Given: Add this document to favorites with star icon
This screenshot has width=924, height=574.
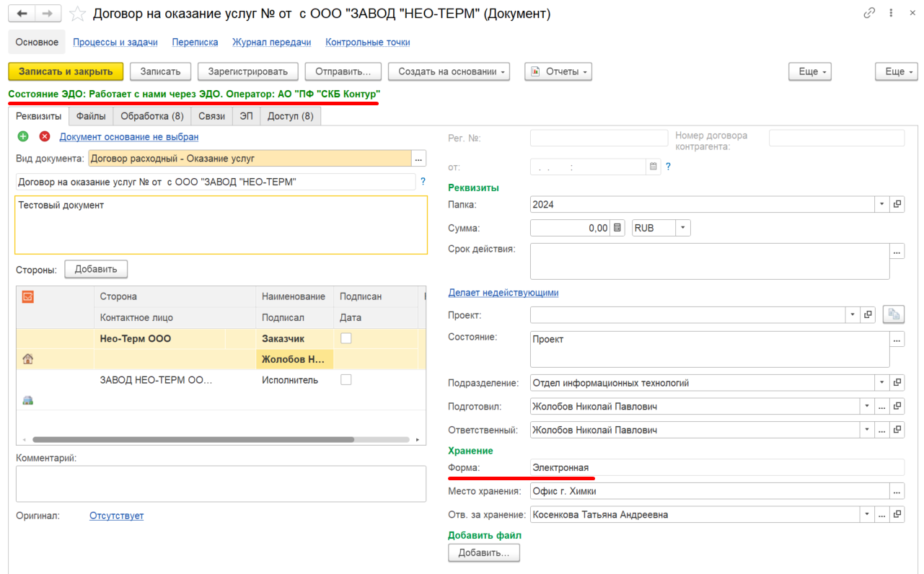Looking at the screenshot, I should (x=78, y=14).
